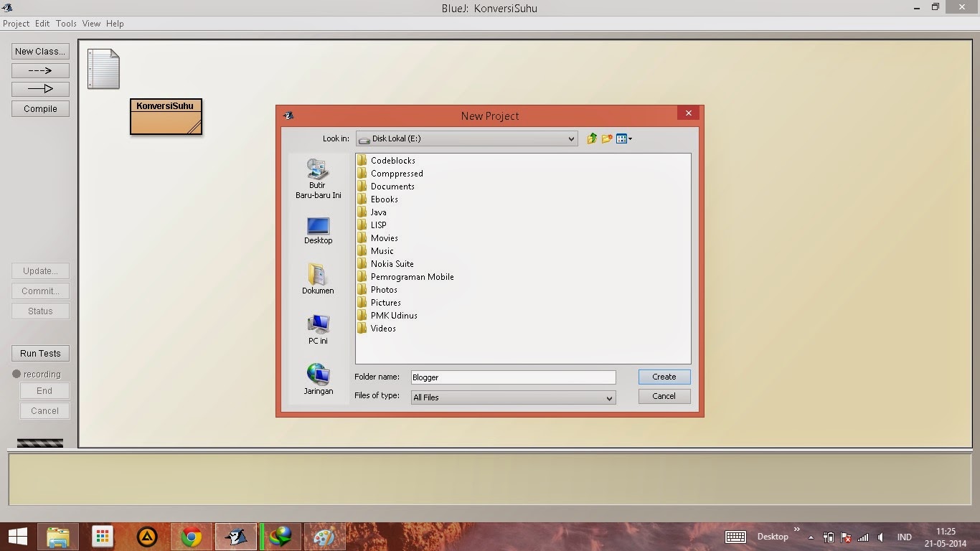Open the Help menu
This screenshot has height=551, width=980.
[x=115, y=24]
